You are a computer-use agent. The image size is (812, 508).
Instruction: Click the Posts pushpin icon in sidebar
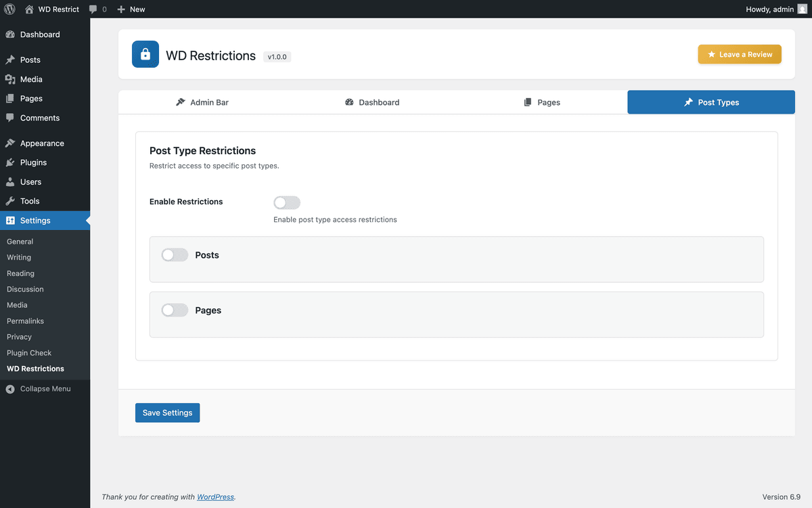pyautogui.click(x=10, y=60)
